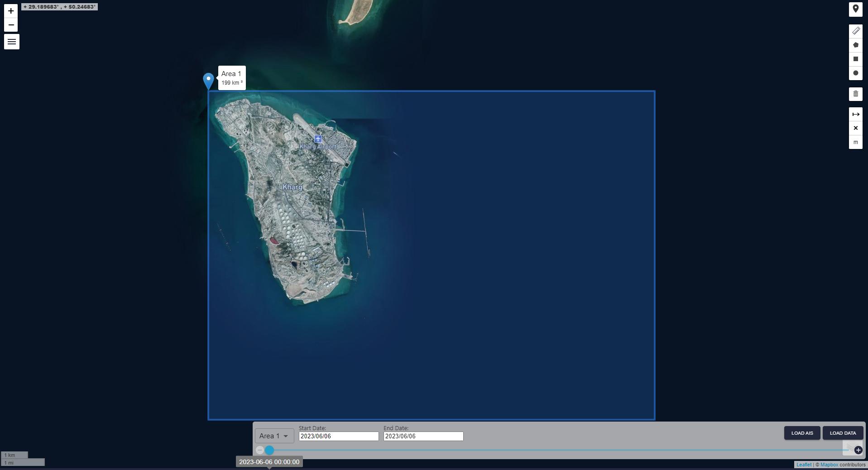Open the Leaflet attribution link
The height and width of the screenshot is (470, 868).
click(x=804, y=465)
